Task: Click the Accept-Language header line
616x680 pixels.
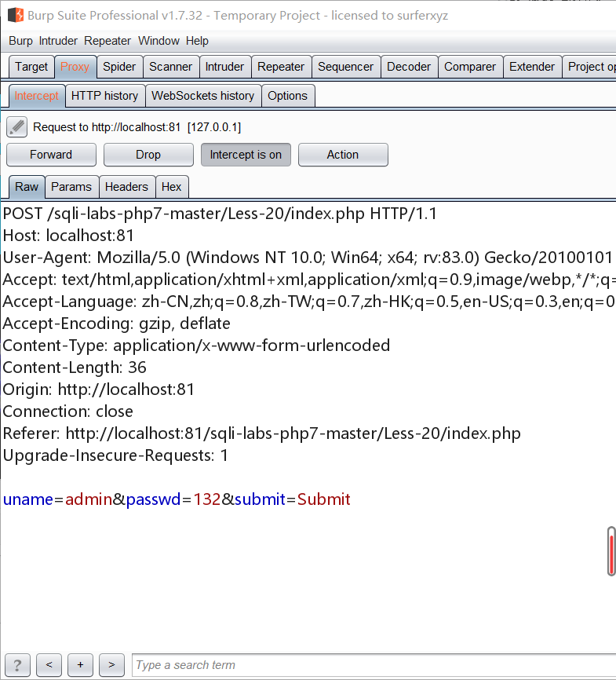Action: (x=308, y=302)
